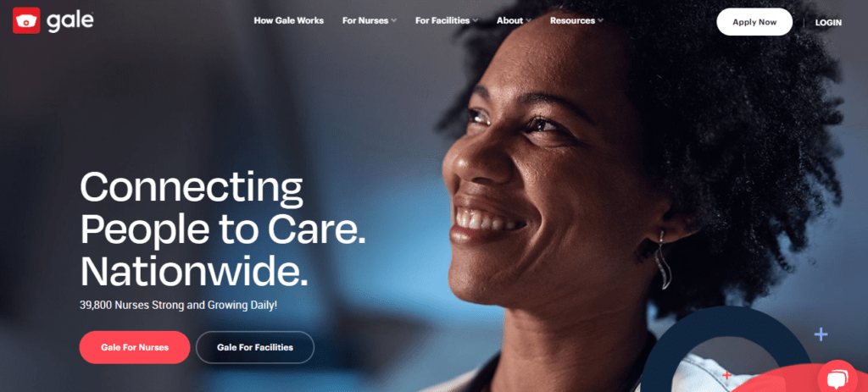Image resolution: width=868 pixels, height=392 pixels.
Task: Open the How Gale Works page
Action: coord(288,20)
